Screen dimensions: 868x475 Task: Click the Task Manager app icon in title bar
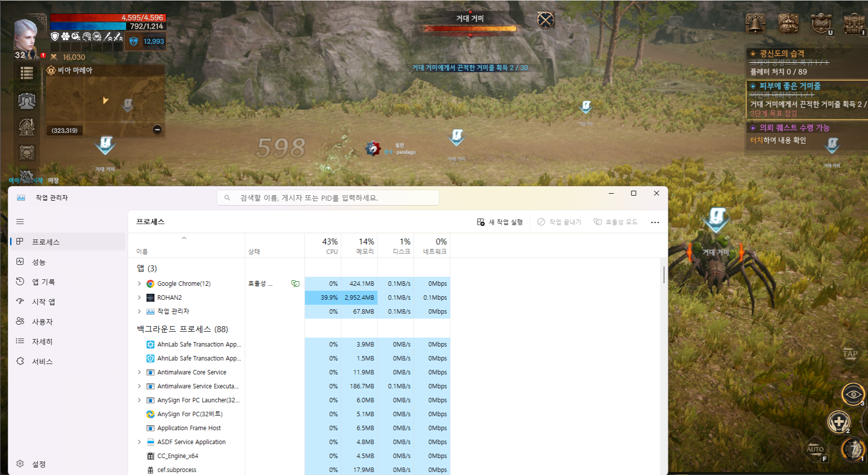[21, 198]
